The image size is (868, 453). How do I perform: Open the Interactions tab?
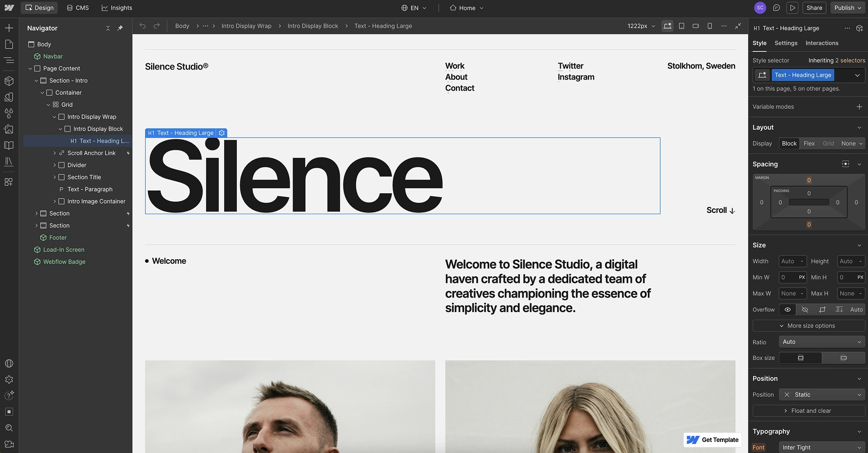(x=822, y=43)
